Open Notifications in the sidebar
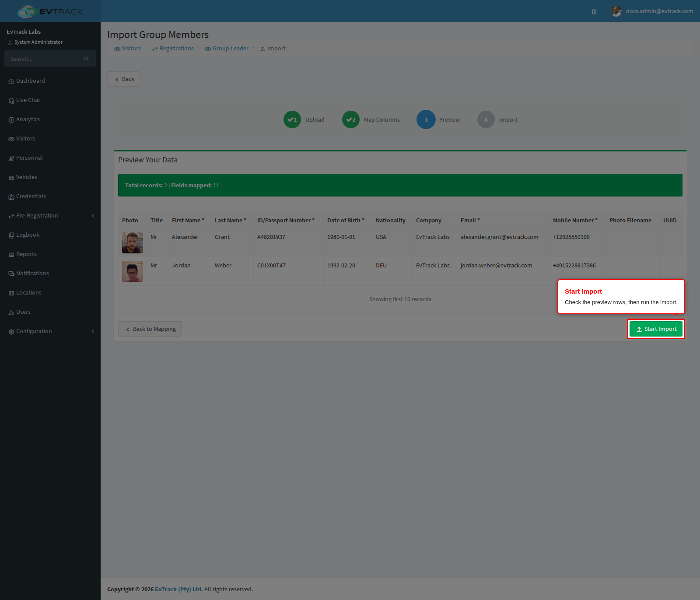This screenshot has width=700, height=600. tap(50, 274)
